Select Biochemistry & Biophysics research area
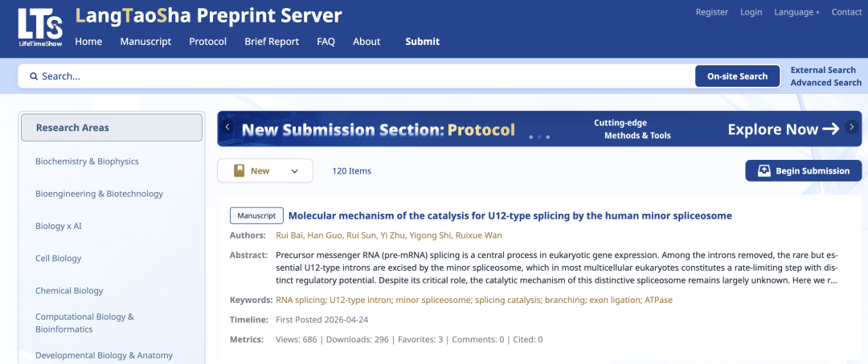Viewport: 868px width, 364px height. coord(87,162)
